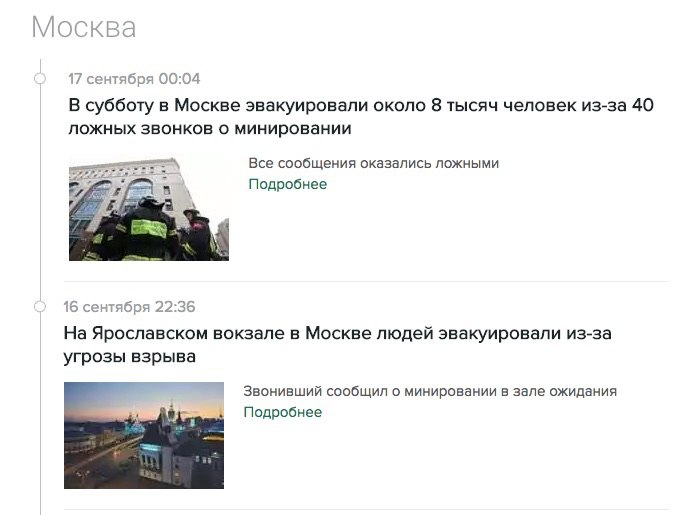
Task: Click the Москва section heading
Action: [x=83, y=27]
